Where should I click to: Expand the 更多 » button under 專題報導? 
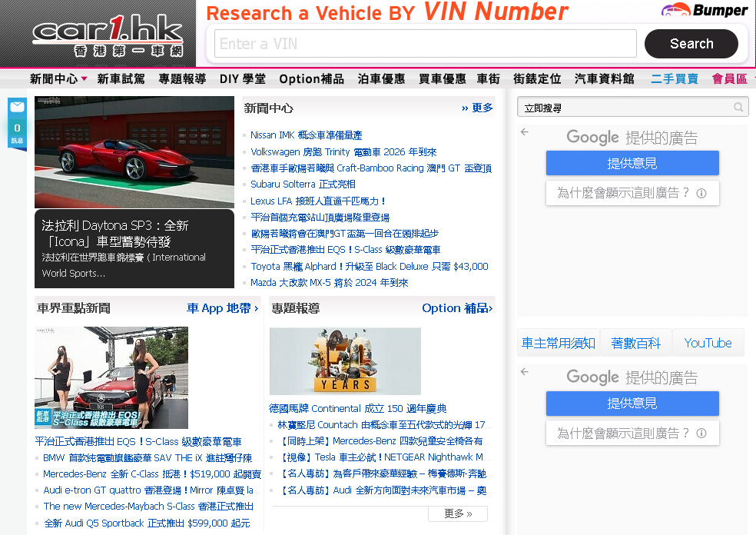458,513
